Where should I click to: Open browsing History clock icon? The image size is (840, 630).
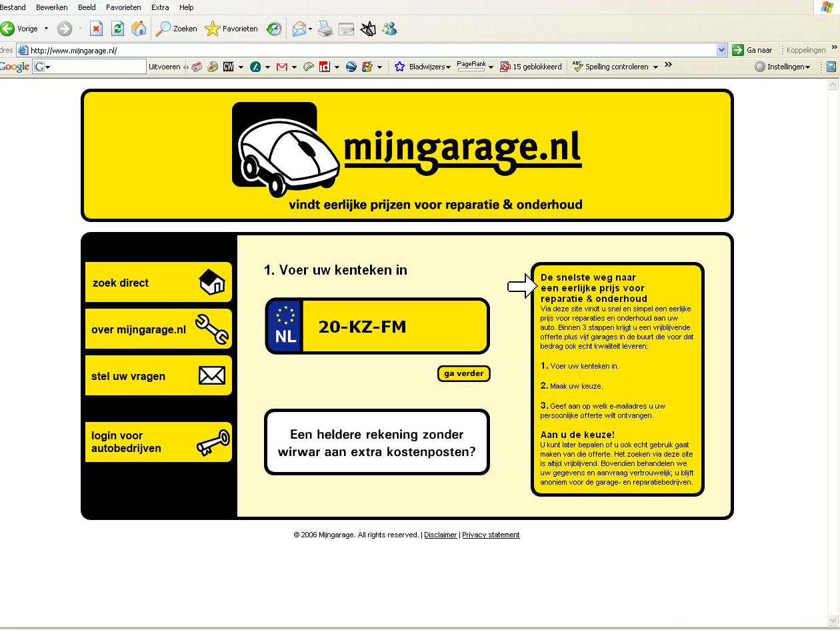click(x=274, y=29)
